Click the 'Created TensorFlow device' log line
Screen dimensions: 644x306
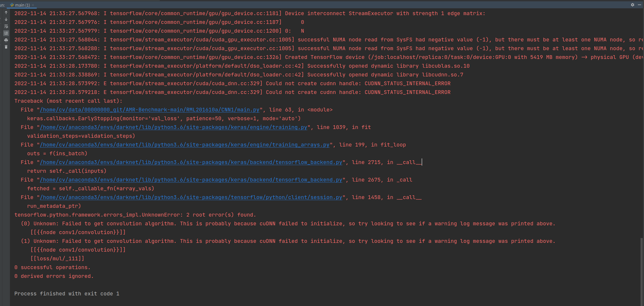pyautogui.click(x=329, y=57)
